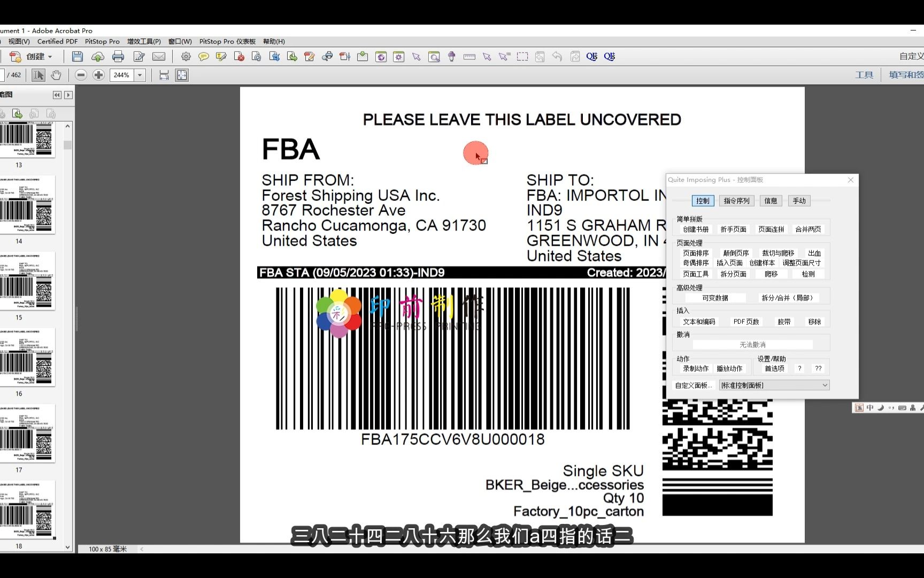Click the fit page to window icon
Screen dimensions: 924x578
(x=182, y=75)
